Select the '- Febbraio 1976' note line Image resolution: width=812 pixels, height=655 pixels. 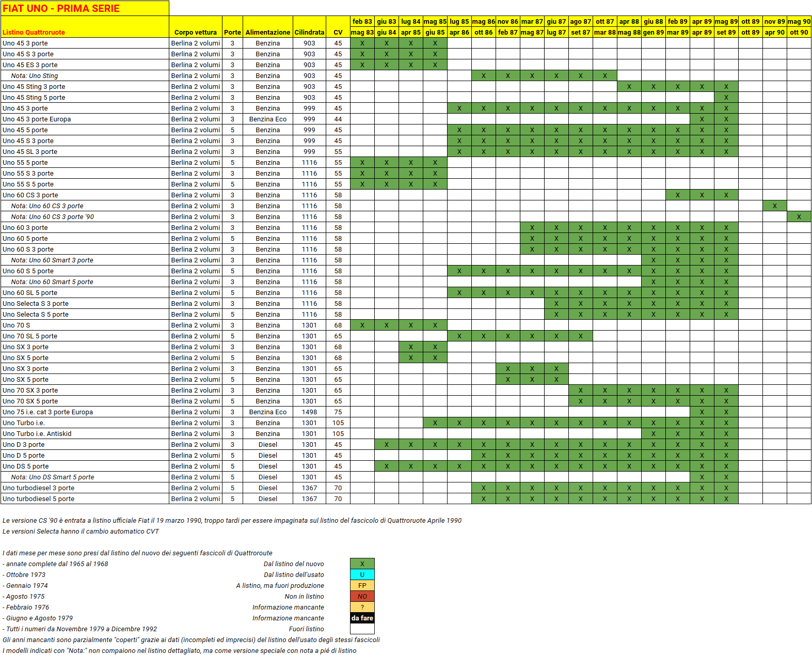pos(26,607)
